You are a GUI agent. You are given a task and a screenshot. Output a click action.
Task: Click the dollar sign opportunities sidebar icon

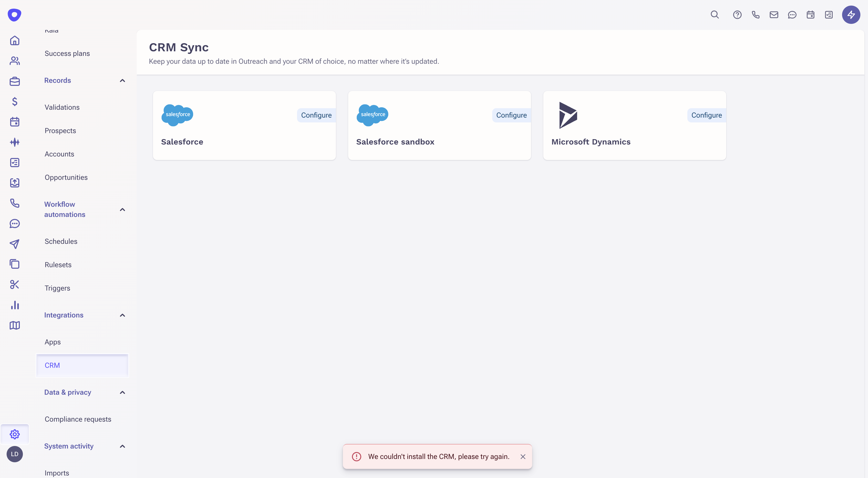(14, 101)
